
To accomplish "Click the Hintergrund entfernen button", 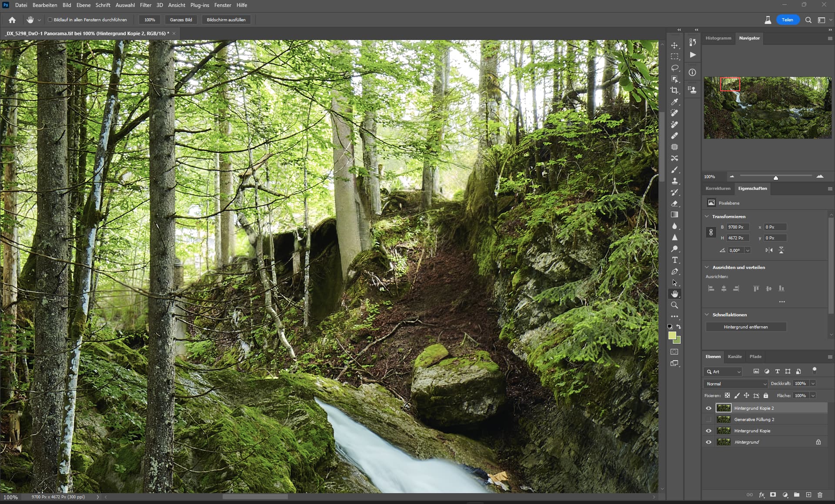I will (745, 327).
